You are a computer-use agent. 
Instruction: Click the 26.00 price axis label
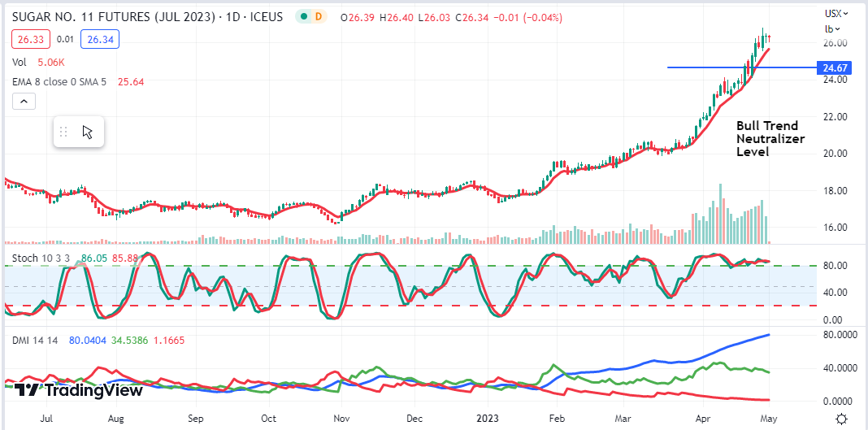[835, 43]
